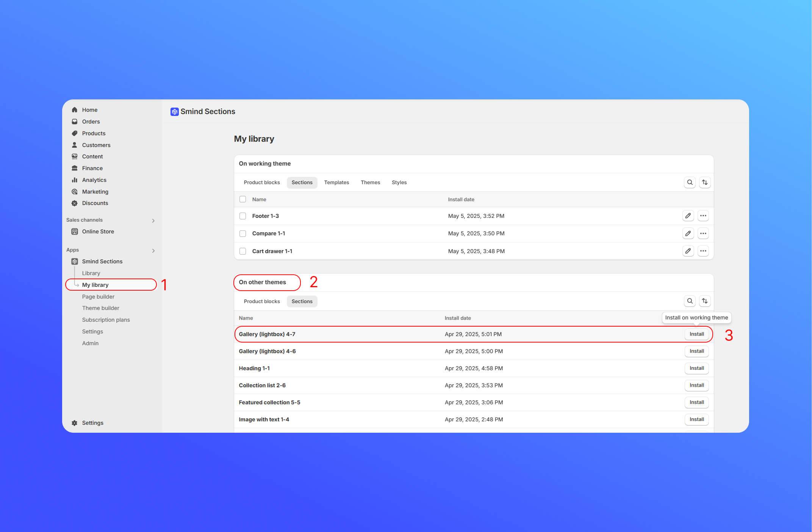Click the Content icon in sidebar
This screenshot has width=812, height=532.
point(75,156)
